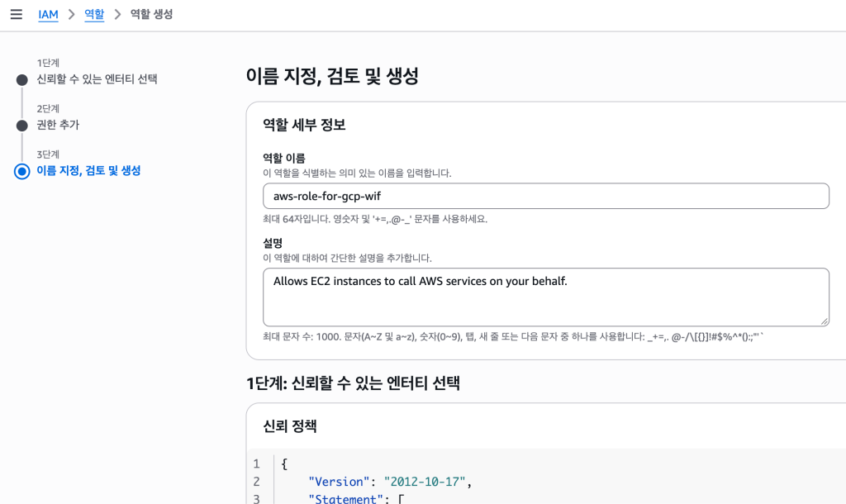Click step 3 이름 지정, 검토 및 생성
The image size is (846, 504).
[88, 171]
